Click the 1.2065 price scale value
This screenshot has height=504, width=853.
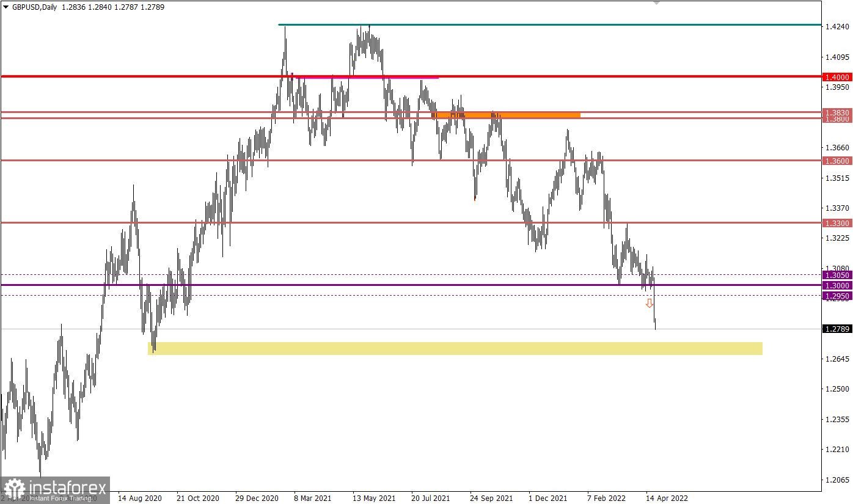(837, 480)
